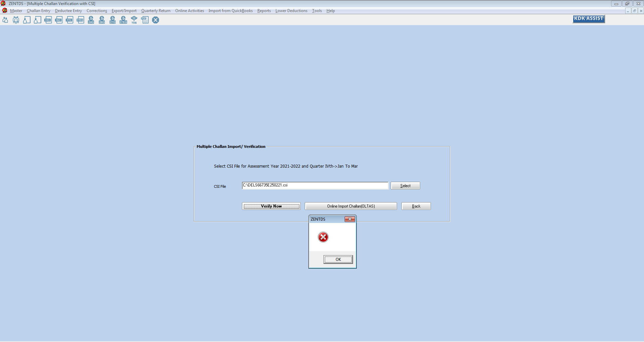Click the Select button for CSI file
This screenshot has width=644, height=342.
pos(405,186)
